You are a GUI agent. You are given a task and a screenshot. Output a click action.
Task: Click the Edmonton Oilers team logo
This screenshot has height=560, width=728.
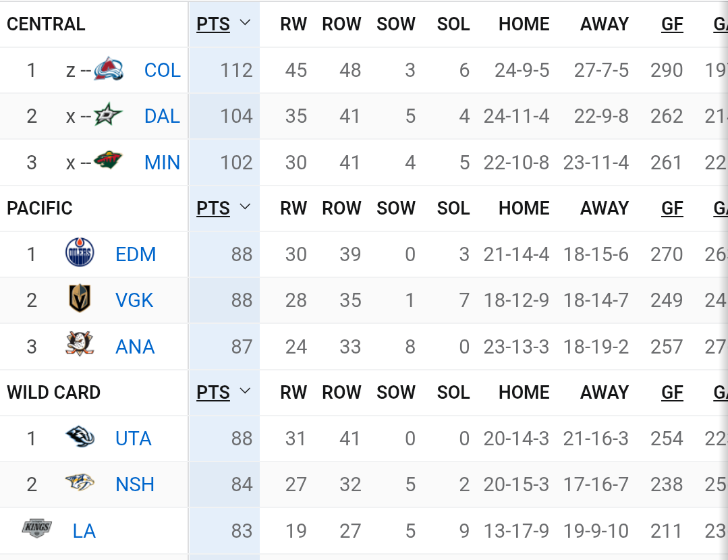[x=80, y=254]
